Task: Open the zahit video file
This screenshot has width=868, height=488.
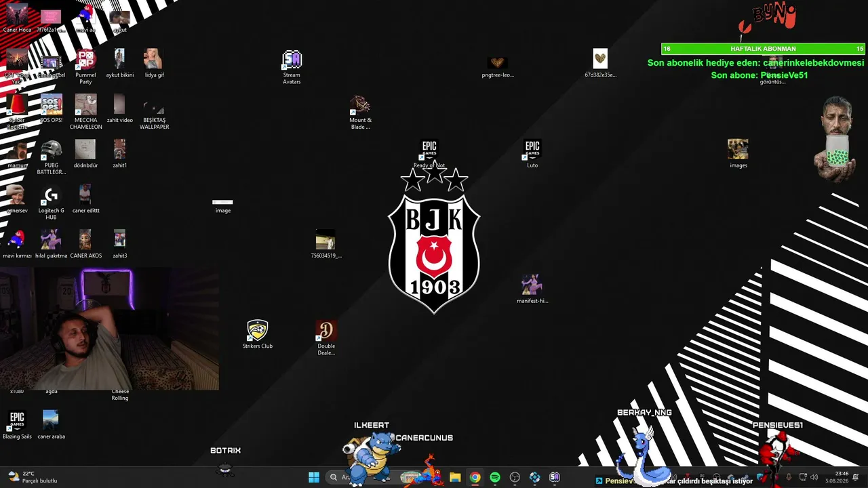Action: [119, 109]
